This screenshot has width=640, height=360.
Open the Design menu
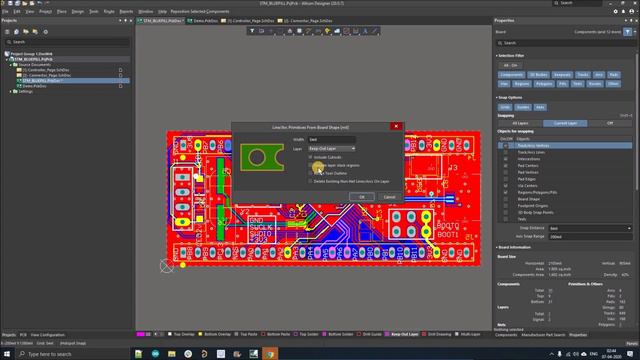(78, 11)
